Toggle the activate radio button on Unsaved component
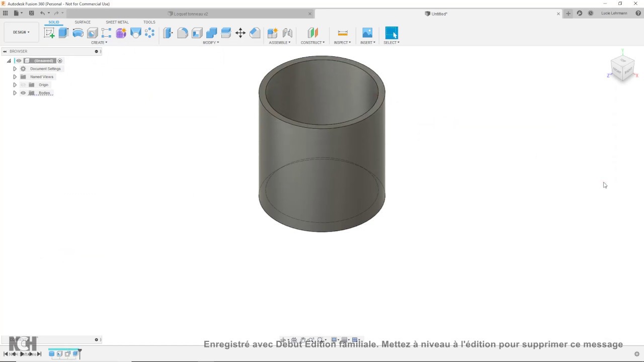The height and width of the screenshot is (362, 644). coord(60,61)
